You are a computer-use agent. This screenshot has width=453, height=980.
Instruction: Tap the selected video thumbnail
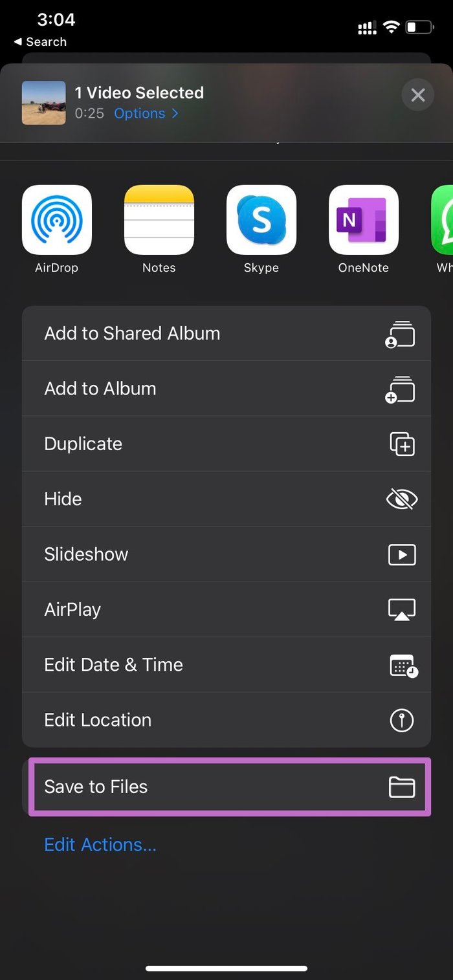click(x=43, y=103)
